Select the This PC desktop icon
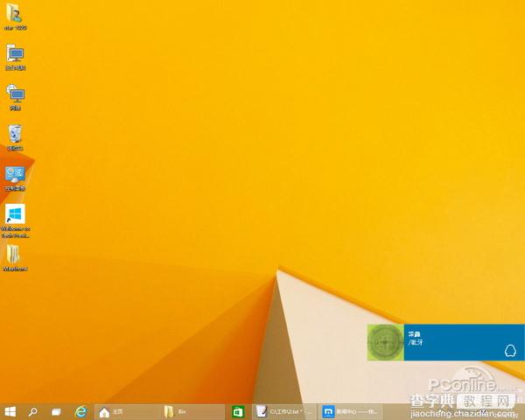Viewport: 525px width, 420px height. coord(15,57)
